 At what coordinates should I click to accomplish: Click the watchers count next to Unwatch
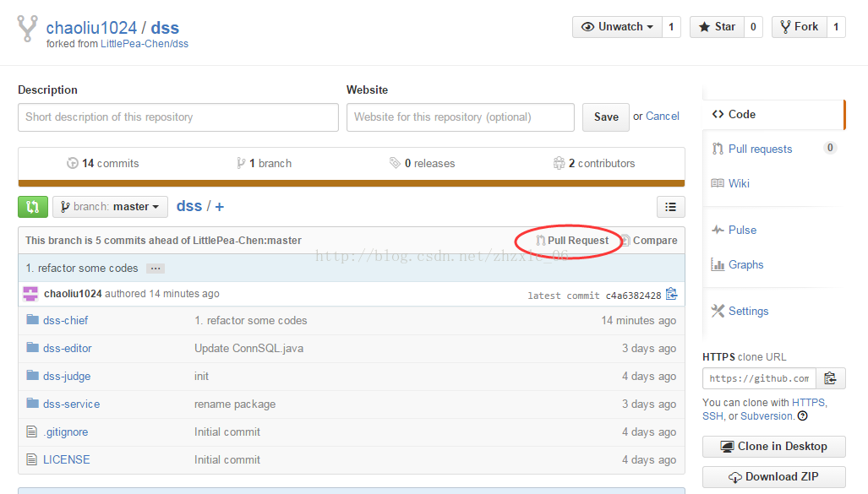pos(671,26)
